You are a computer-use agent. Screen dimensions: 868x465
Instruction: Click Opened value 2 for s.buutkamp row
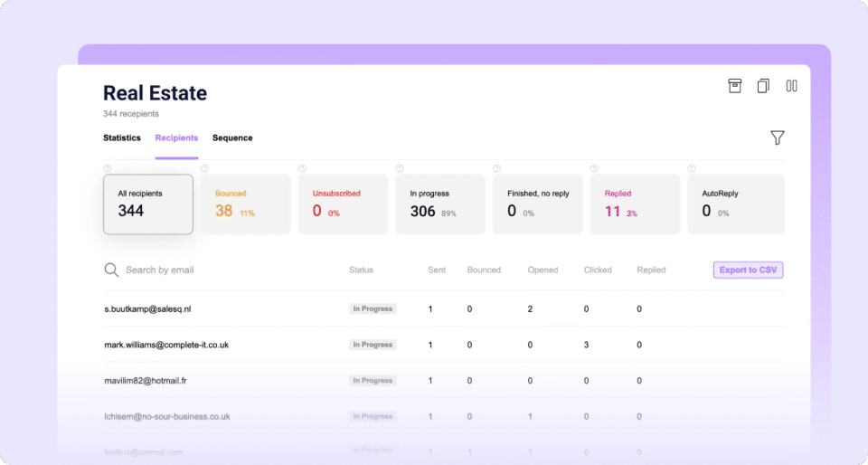[530, 308]
